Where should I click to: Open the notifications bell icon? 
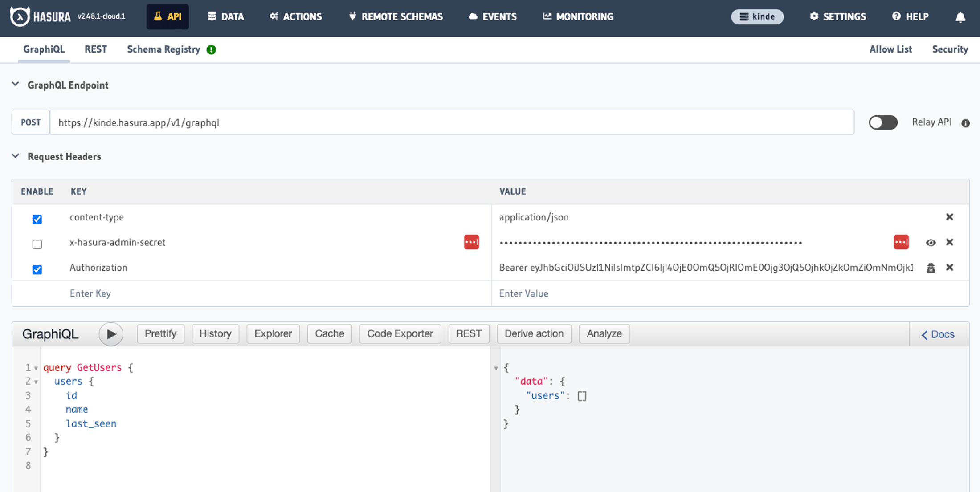(x=960, y=16)
